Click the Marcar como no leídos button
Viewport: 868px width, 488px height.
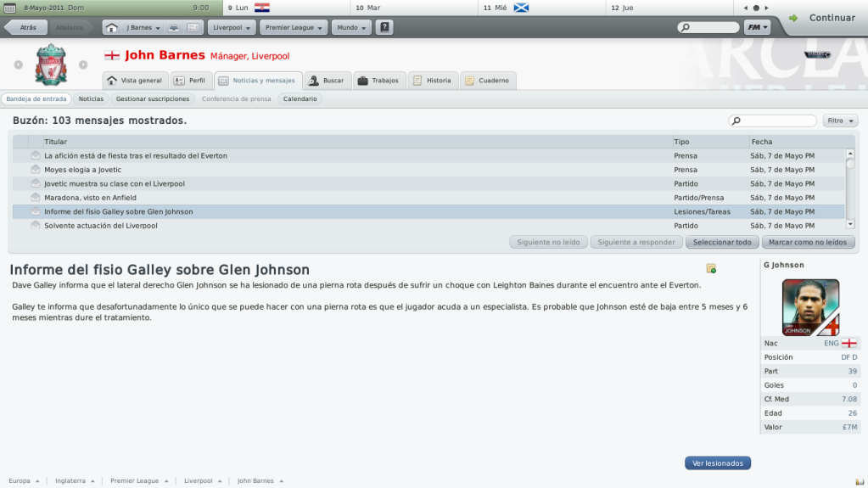tap(808, 242)
